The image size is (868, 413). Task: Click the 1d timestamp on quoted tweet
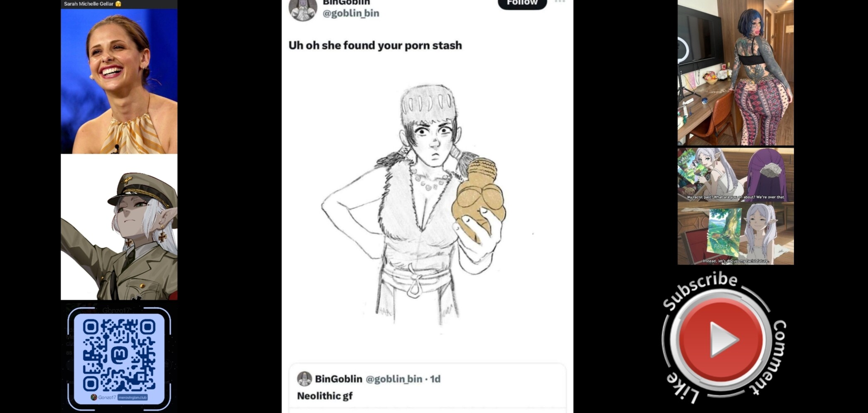tap(435, 379)
